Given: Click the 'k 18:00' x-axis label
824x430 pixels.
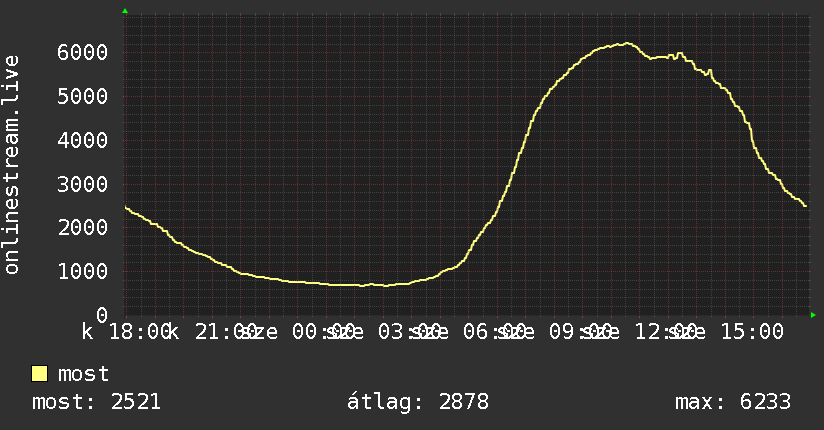Looking at the screenshot, I should [x=125, y=332].
